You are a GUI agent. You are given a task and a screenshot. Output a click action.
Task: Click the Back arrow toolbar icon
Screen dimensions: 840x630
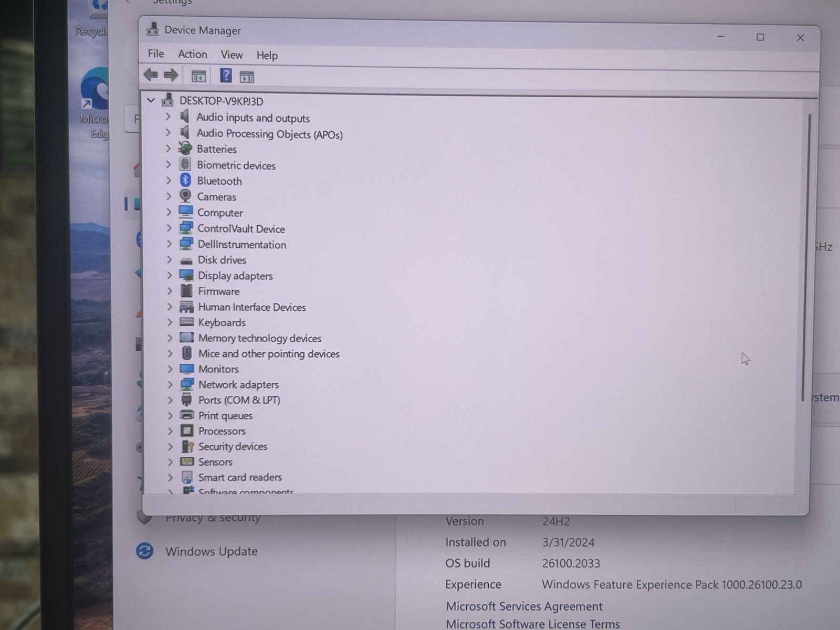151,75
